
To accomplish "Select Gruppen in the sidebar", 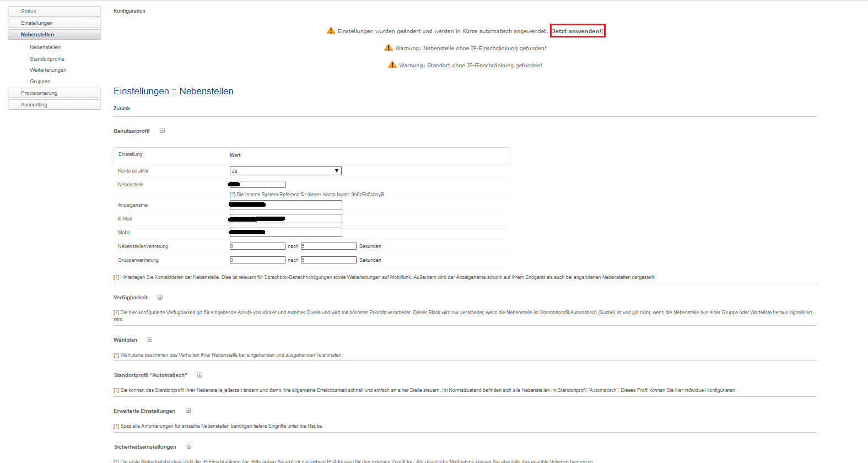I will [x=40, y=82].
